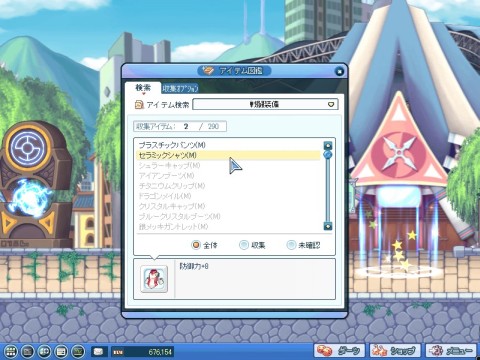
Task: Open the equipment category dropdown
Action: click(265, 104)
